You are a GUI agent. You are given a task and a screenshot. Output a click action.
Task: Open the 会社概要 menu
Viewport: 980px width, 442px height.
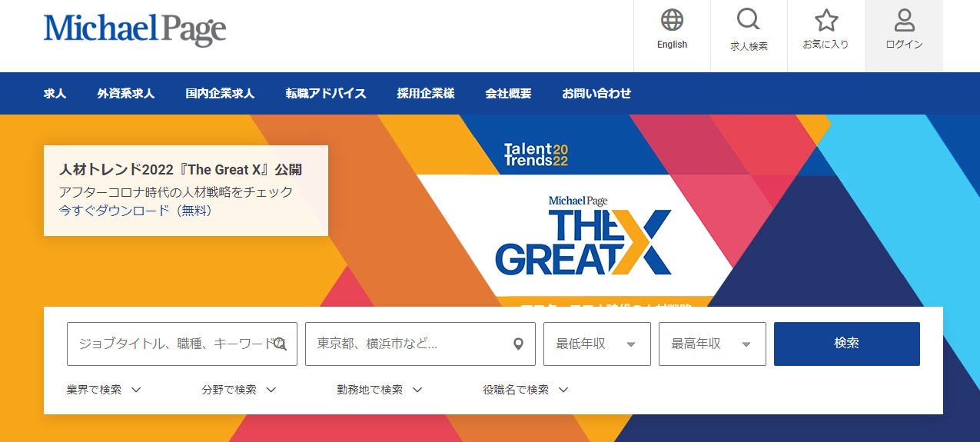508,94
